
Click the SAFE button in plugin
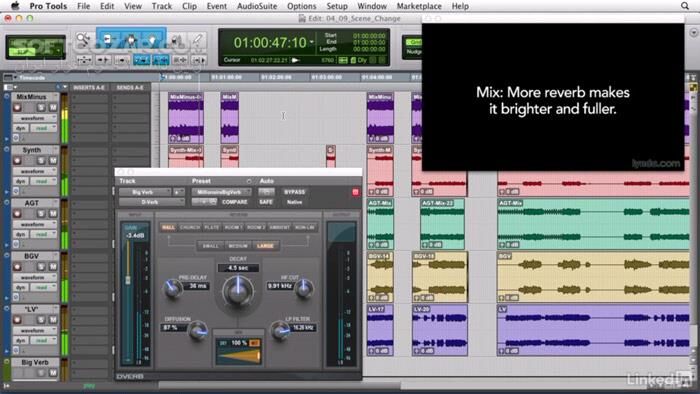[x=266, y=202]
